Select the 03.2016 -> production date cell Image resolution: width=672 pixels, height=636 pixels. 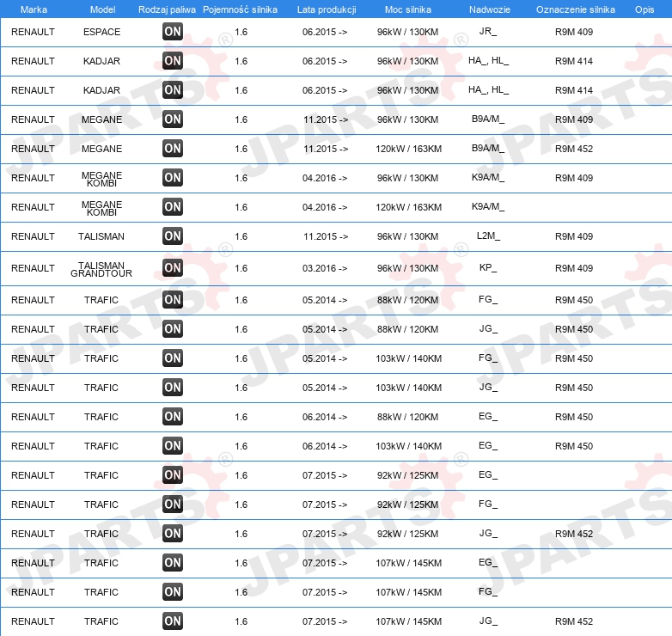click(325, 268)
